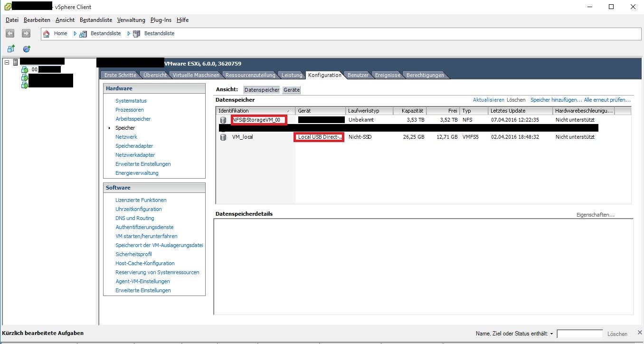The image size is (644, 344).
Task: Click the Löschen button beside filter field
Action: click(x=617, y=334)
